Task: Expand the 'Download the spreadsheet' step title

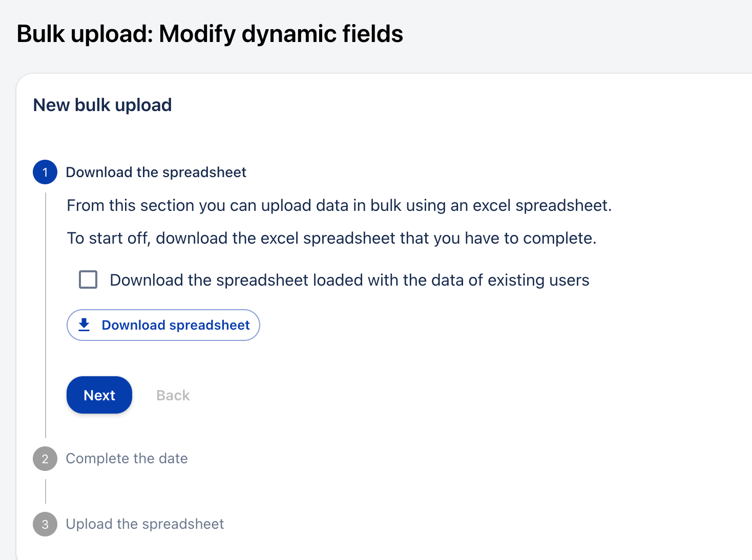Action: 156,173
